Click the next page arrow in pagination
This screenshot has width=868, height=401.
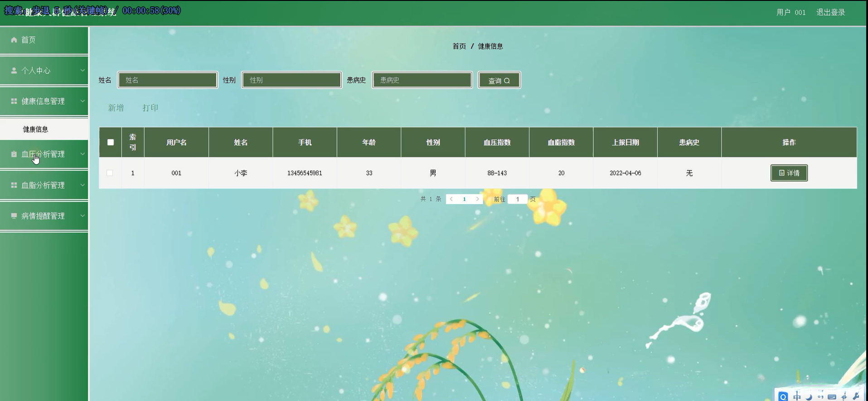click(x=477, y=199)
